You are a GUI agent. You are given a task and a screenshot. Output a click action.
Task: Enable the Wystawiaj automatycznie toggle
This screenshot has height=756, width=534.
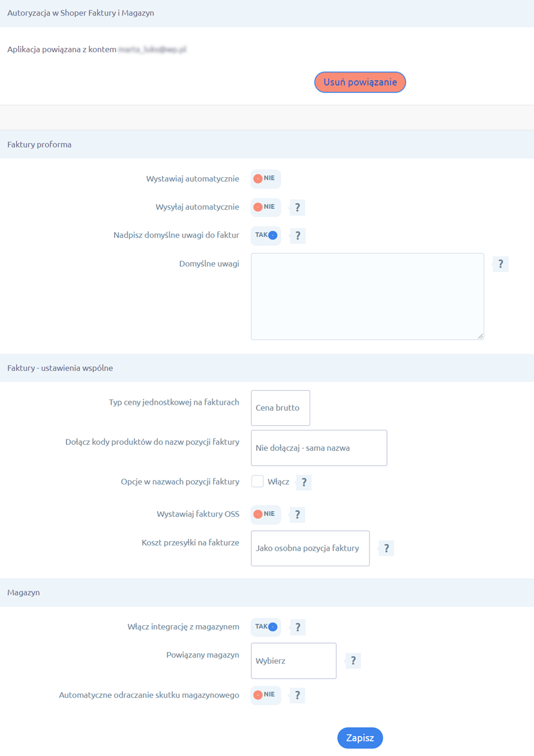[265, 179]
